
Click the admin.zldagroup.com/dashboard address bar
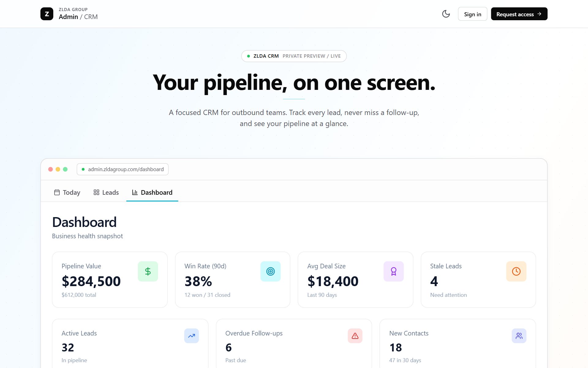(123, 169)
